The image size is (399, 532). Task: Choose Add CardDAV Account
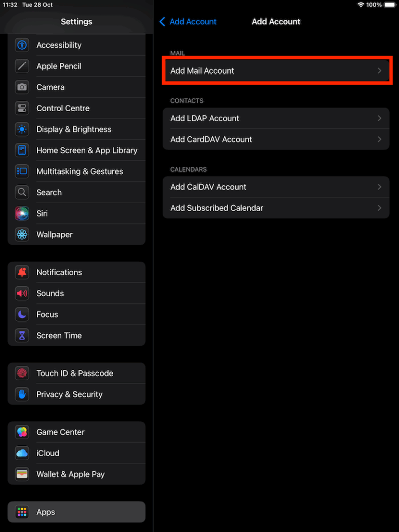tap(276, 139)
